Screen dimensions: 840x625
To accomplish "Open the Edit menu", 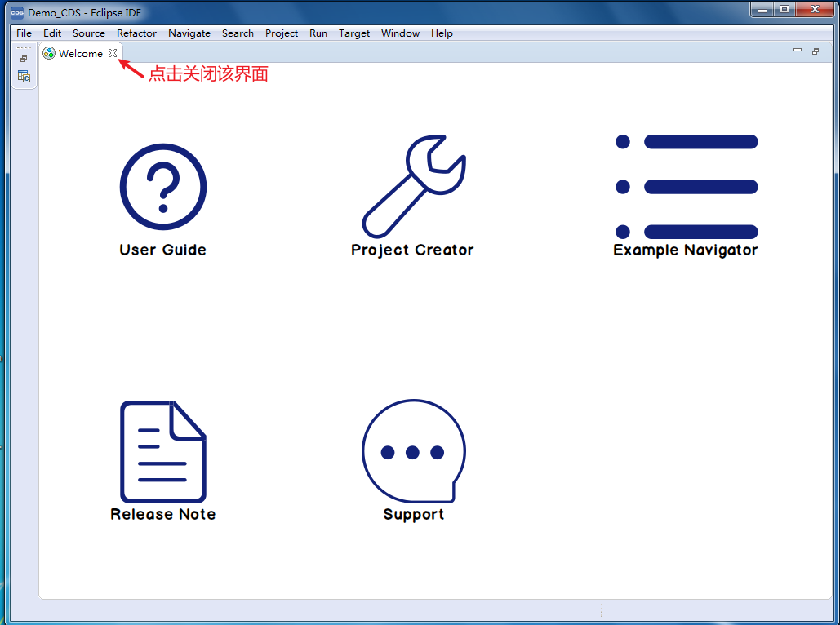I will [52, 33].
